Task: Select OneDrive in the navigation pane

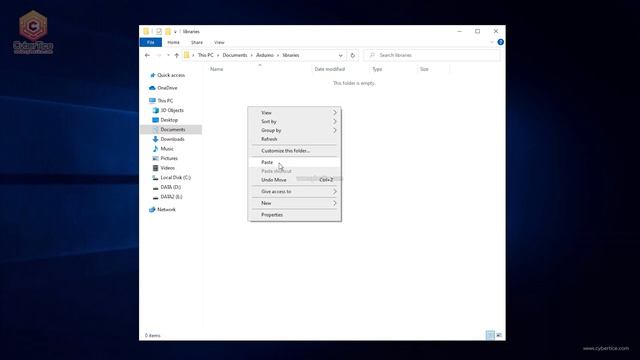Action: pyautogui.click(x=167, y=88)
